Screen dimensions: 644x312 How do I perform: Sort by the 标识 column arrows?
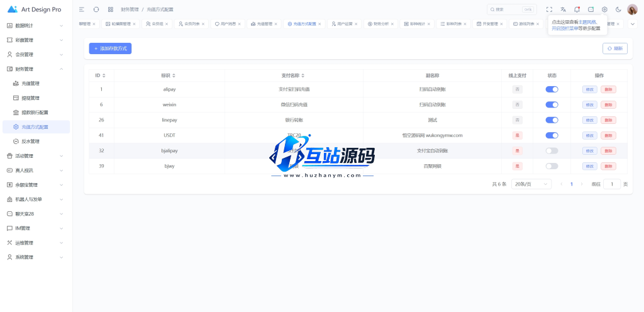174,75
